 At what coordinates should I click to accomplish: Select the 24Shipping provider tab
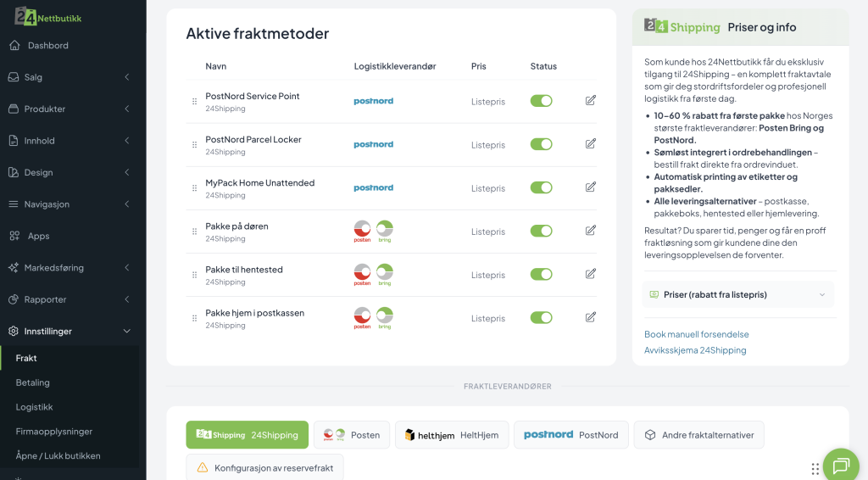(247, 434)
